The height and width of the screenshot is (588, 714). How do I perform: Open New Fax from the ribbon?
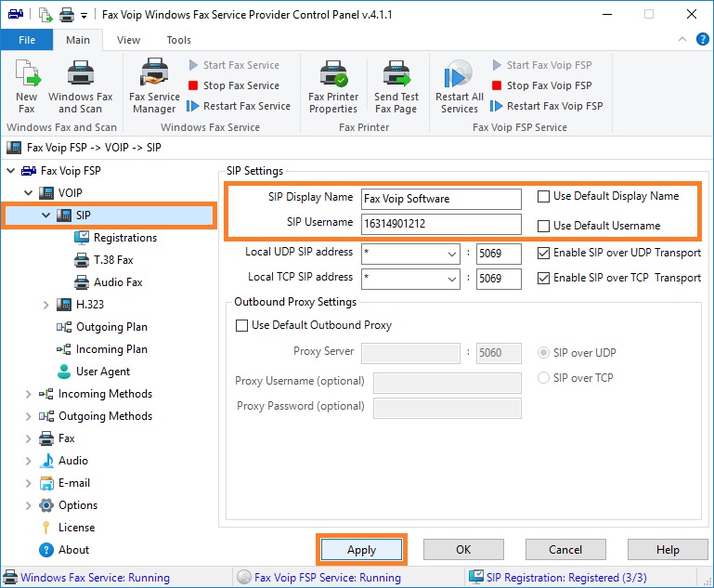pyautogui.click(x=27, y=86)
